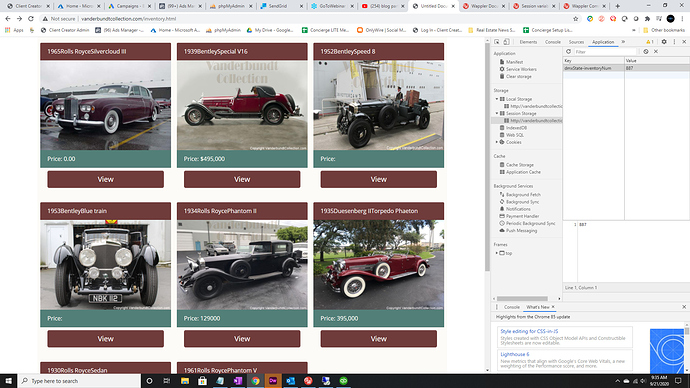The width and height of the screenshot is (690, 388).
Task: Click View button for 1935 Duesenberg Torpedo Phaton
Action: [378, 339]
